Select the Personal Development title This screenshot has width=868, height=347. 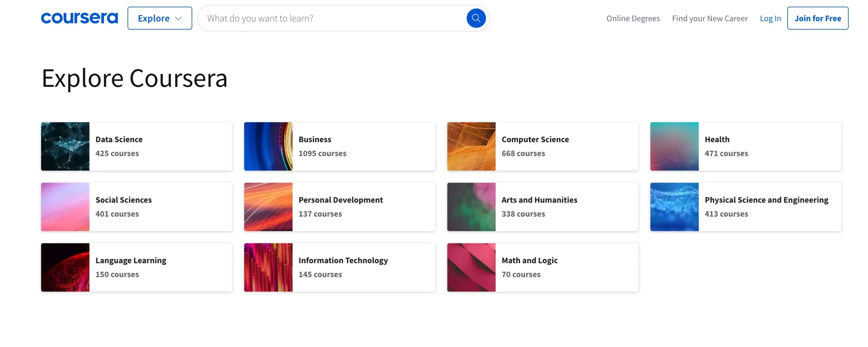point(340,200)
